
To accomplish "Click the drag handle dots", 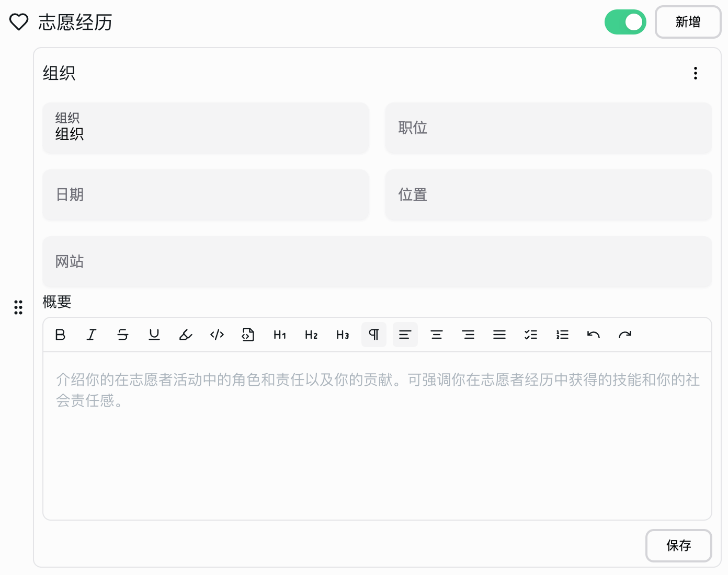I will [x=18, y=307].
